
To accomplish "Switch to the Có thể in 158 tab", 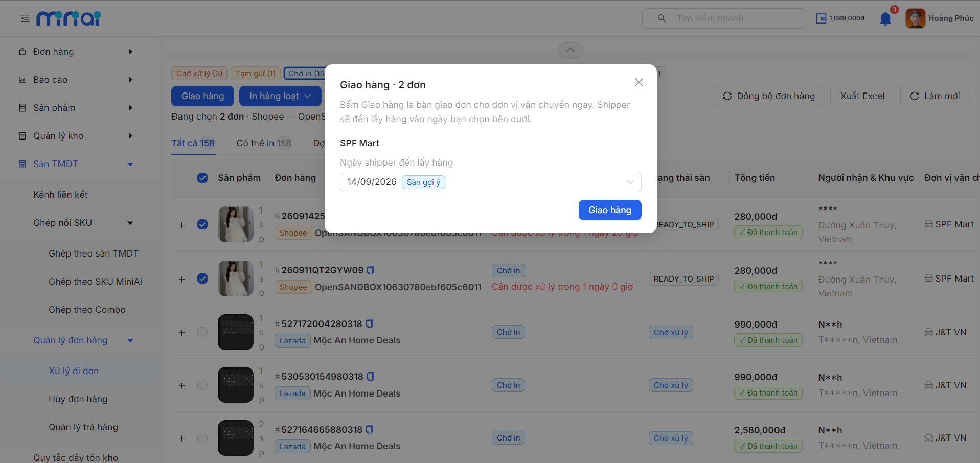I will point(264,143).
